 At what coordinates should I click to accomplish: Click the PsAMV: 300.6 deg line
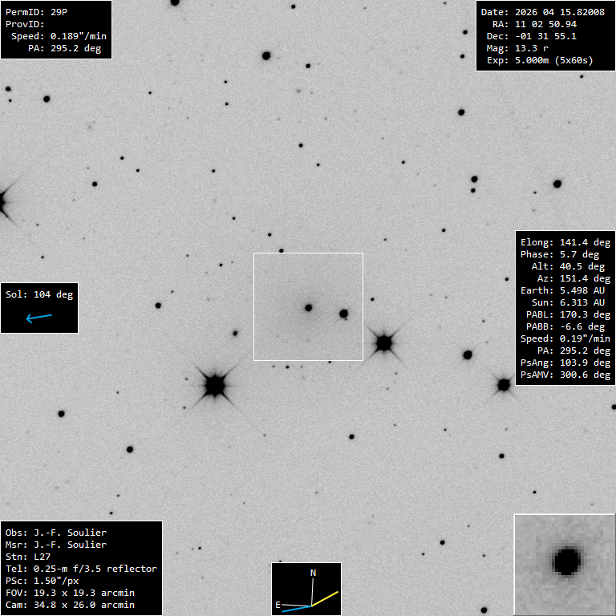(x=565, y=375)
